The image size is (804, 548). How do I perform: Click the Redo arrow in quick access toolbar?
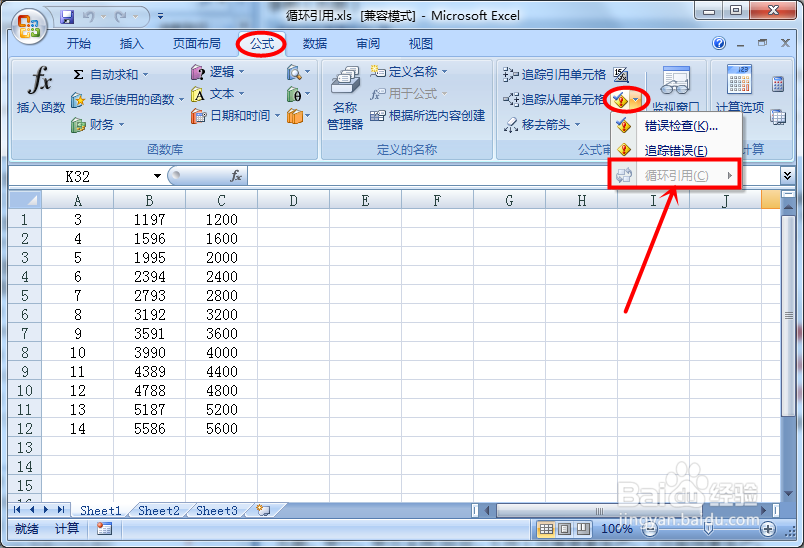click(x=121, y=17)
